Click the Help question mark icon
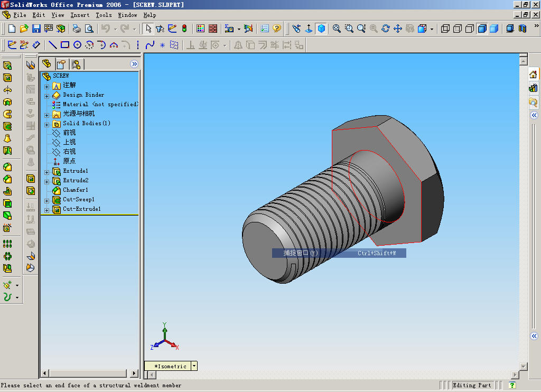This screenshot has width=541, height=392. pos(277,29)
